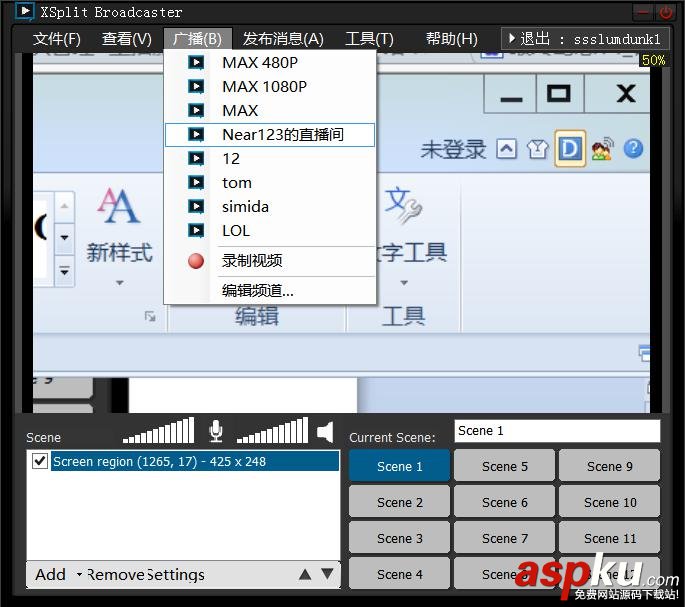Select the LOL channel
This screenshot has height=607, width=685.
click(x=270, y=231)
